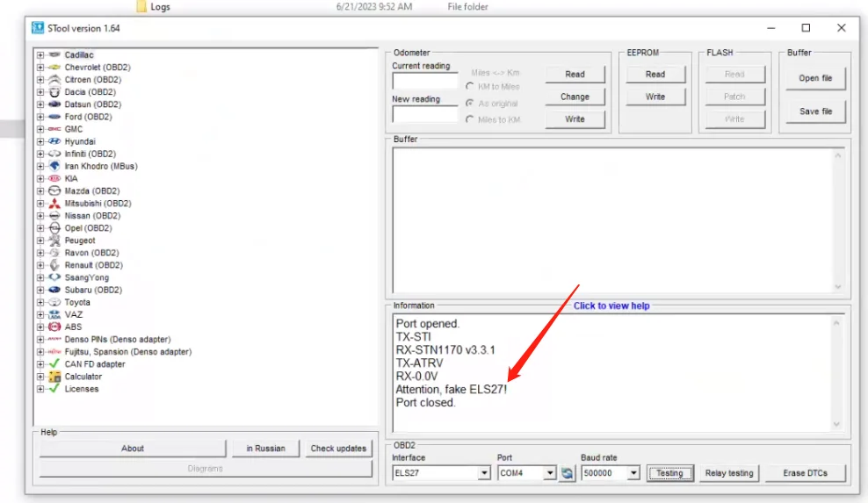Viewport: 868px width, 503px height.
Task: Click the CAN FD adapter checkmark icon
Action: [x=54, y=363]
